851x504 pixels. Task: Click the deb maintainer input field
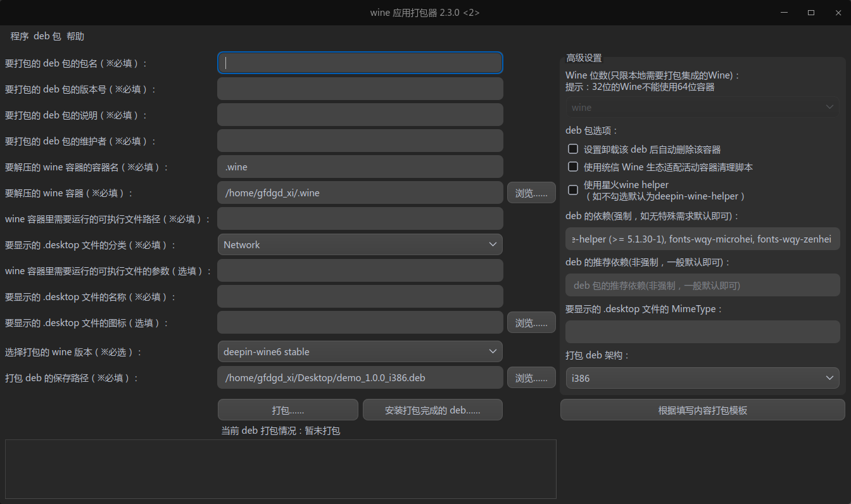pos(360,141)
